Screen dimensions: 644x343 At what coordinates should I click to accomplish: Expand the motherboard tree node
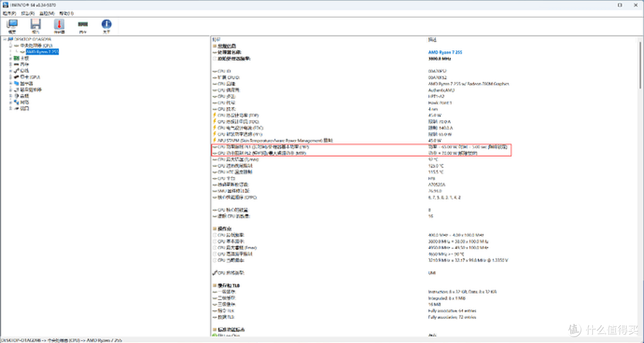11,58
